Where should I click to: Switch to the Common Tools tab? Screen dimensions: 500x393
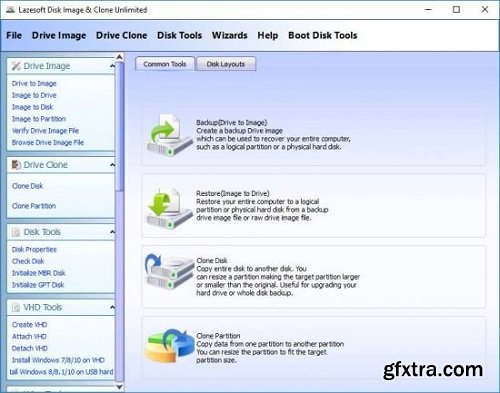pos(165,64)
